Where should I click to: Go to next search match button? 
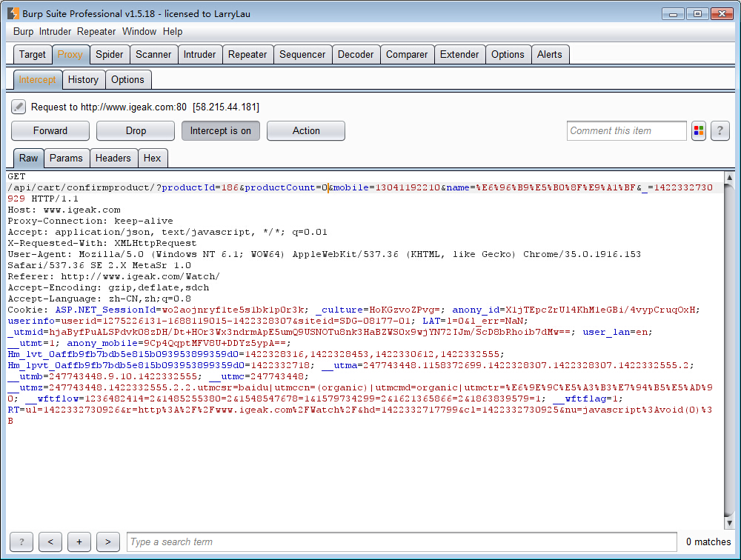[x=107, y=542]
